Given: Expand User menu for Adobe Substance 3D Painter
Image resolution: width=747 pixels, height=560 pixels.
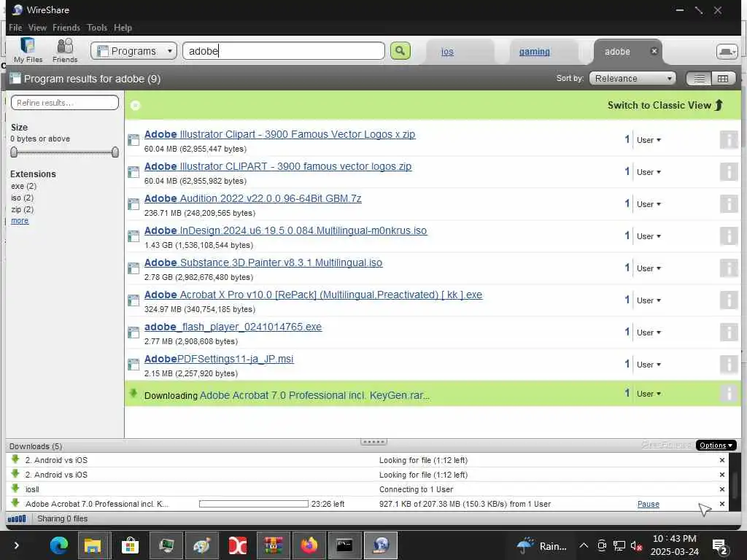Looking at the screenshot, I should (x=649, y=268).
